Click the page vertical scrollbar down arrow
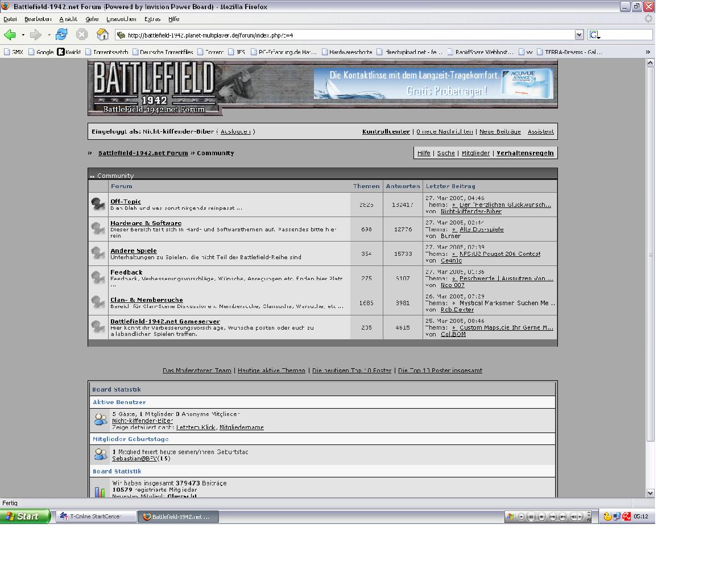The image size is (728, 582). [650, 493]
